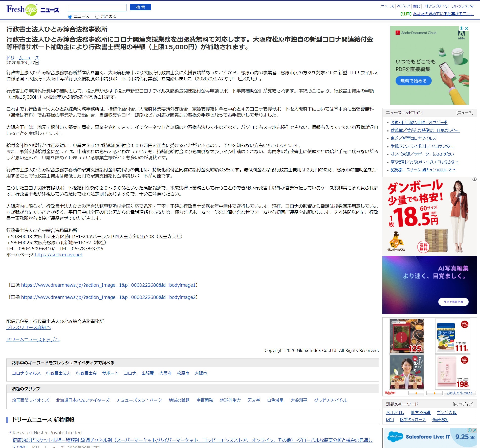The image size is (480, 448).
Task: Open 翻訳 in top navigation
Action: point(416,6)
